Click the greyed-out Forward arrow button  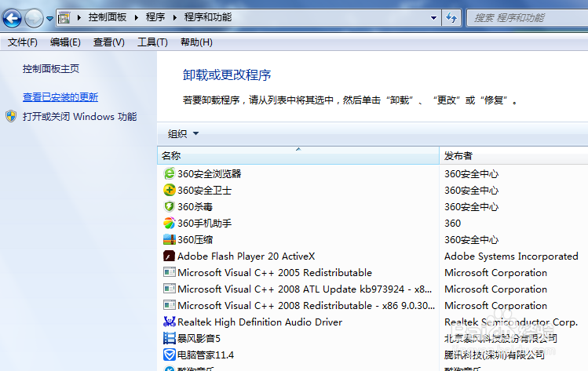[34, 17]
